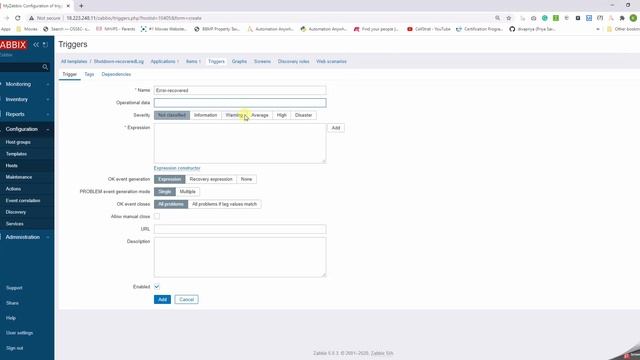Open the Expression constructor link

(177, 168)
